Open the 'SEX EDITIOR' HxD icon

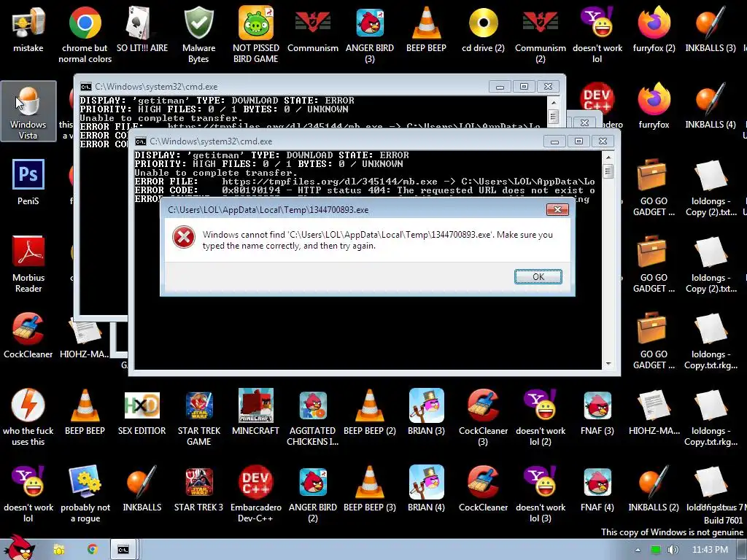[142, 413]
